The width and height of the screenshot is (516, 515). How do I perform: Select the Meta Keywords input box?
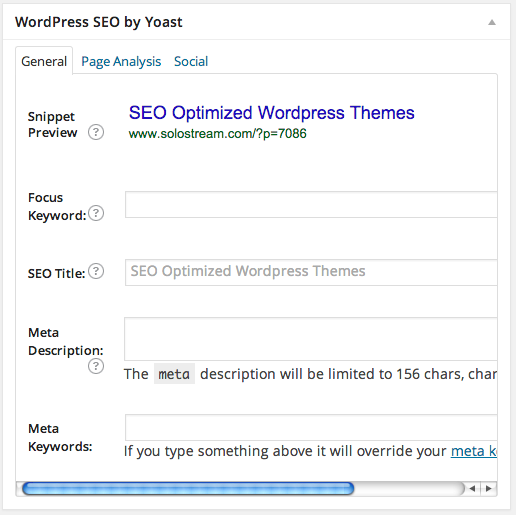pos(311,427)
